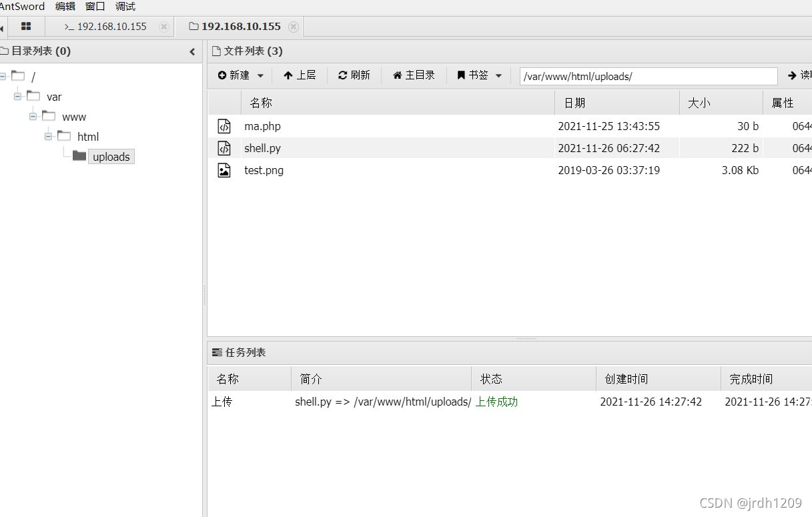Click task list 创建时间 column header

pos(658,379)
